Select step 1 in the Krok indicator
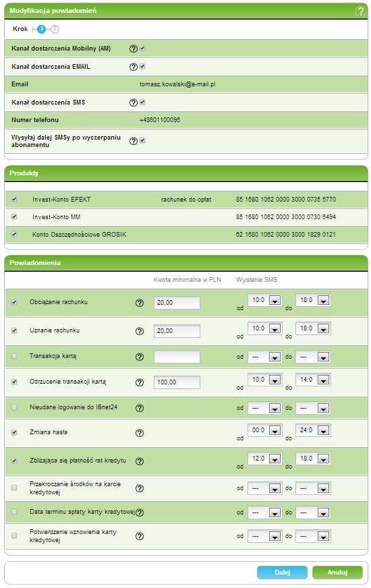The image size is (371, 588). 41,29
